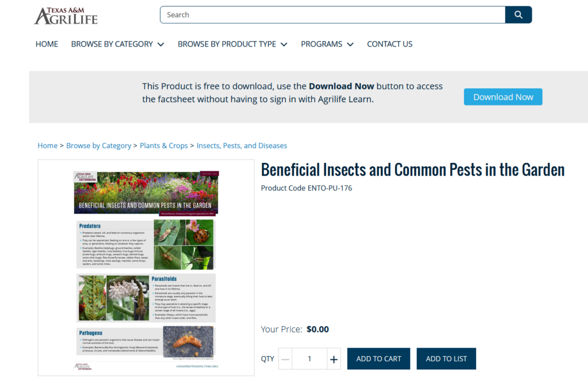Open the Texas A&M AgriLife logo
The width and height of the screenshot is (588, 386).
click(x=66, y=15)
